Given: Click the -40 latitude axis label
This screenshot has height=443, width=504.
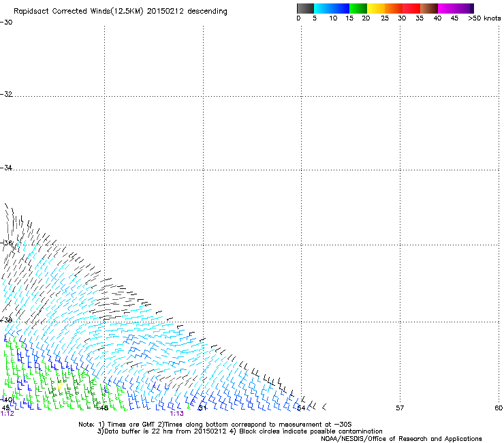Looking at the screenshot, I should pos(6,399).
